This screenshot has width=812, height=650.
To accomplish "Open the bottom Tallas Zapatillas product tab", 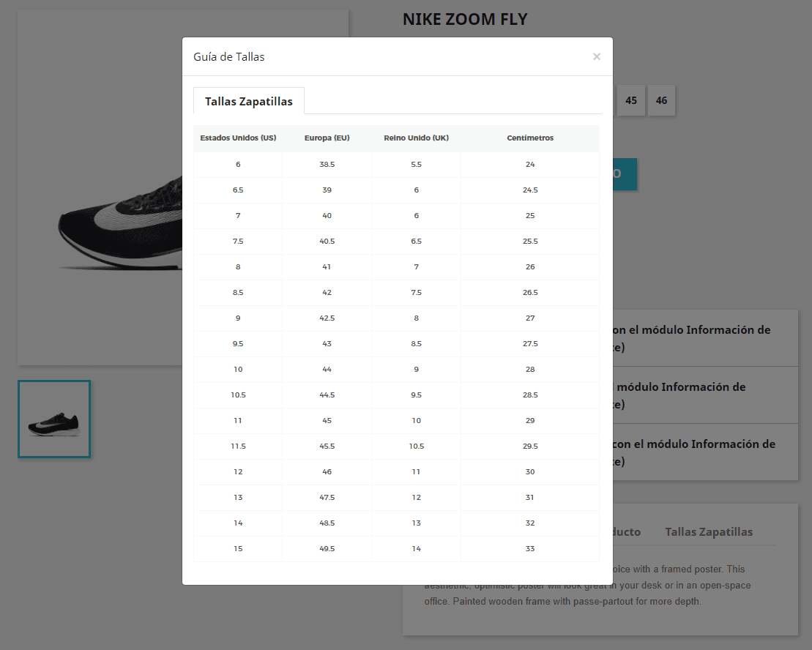I will (708, 531).
